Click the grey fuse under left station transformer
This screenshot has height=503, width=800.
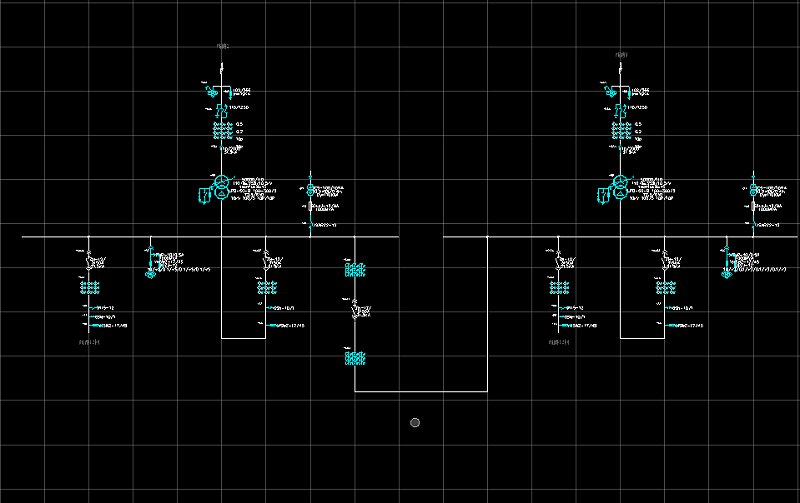point(310,207)
